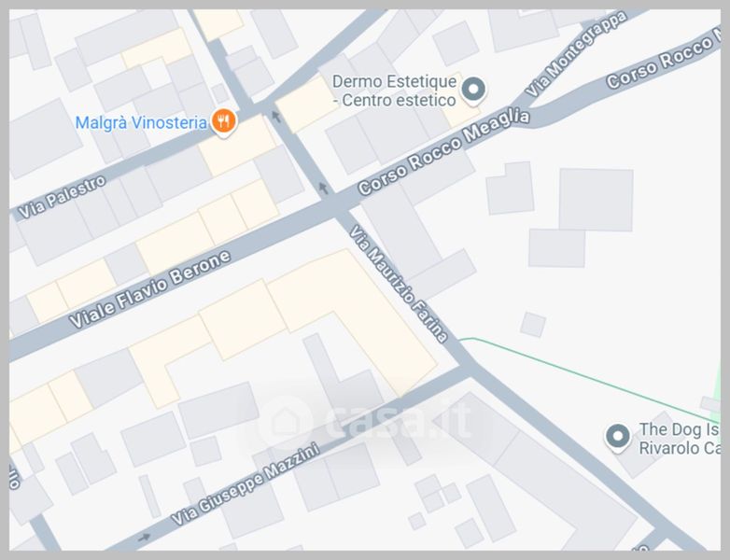Click the casa.it watermark house logo
730x560 pixels.
(x=284, y=423)
